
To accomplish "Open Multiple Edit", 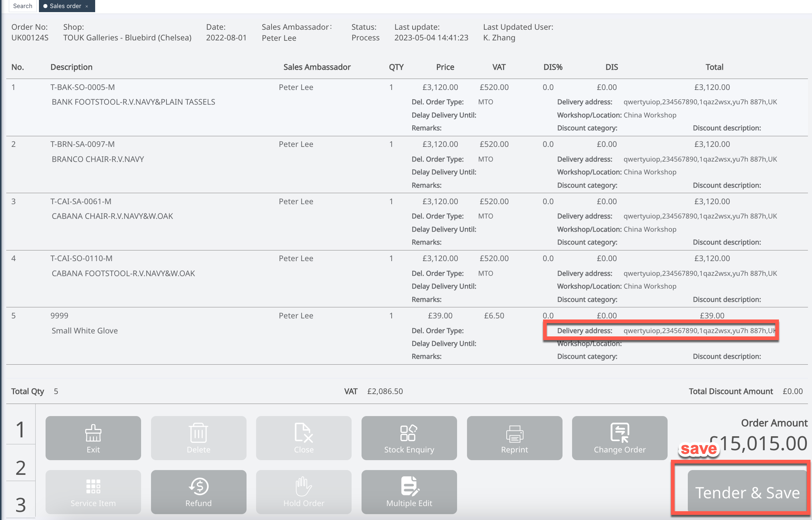I will coord(409,492).
